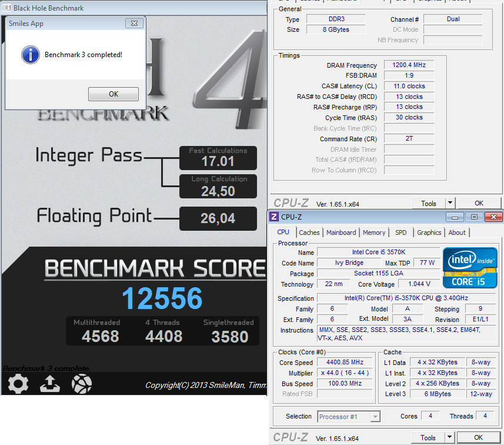The width and height of the screenshot is (504, 445).
Task: Click the Level 3 cache 6 MBytes field
Action: click(x=438, y=394)
